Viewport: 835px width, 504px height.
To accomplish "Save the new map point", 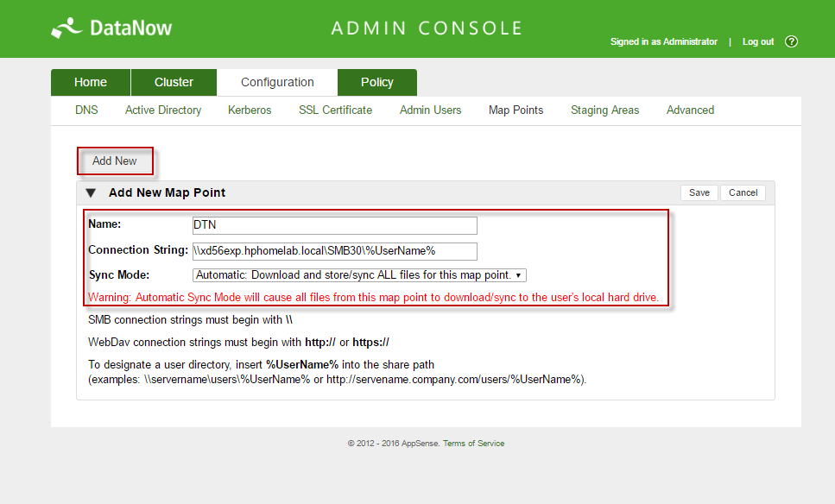I will (x=699, y=192).
